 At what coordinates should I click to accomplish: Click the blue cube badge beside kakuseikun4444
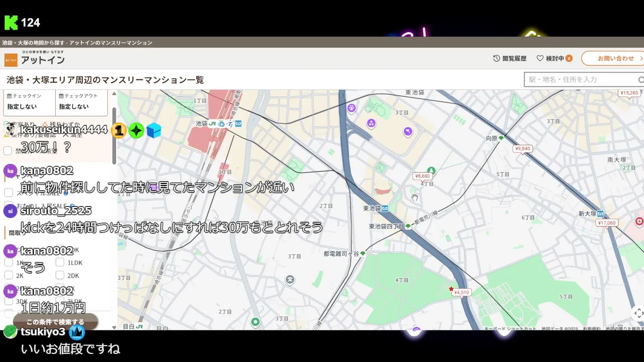point(154,131)
